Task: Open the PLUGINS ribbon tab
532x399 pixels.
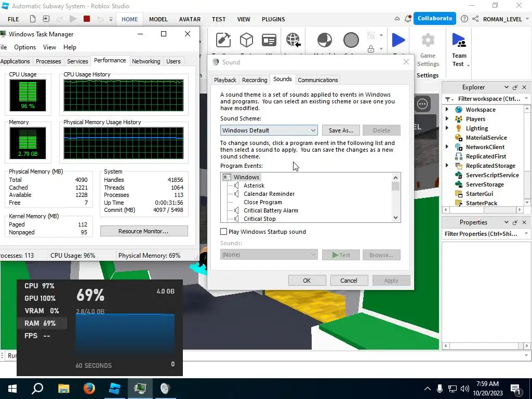Action: click(x=273, y=19)
